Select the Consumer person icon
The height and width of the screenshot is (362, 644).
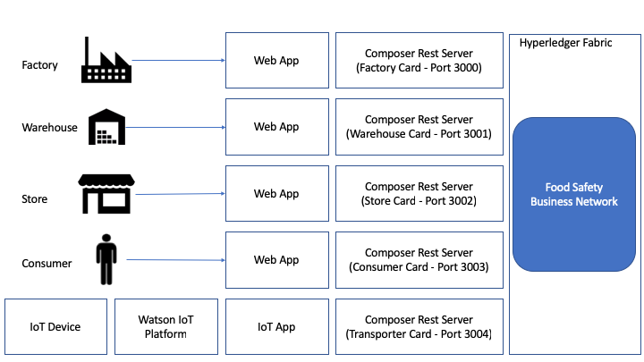[x=106, y=259]
